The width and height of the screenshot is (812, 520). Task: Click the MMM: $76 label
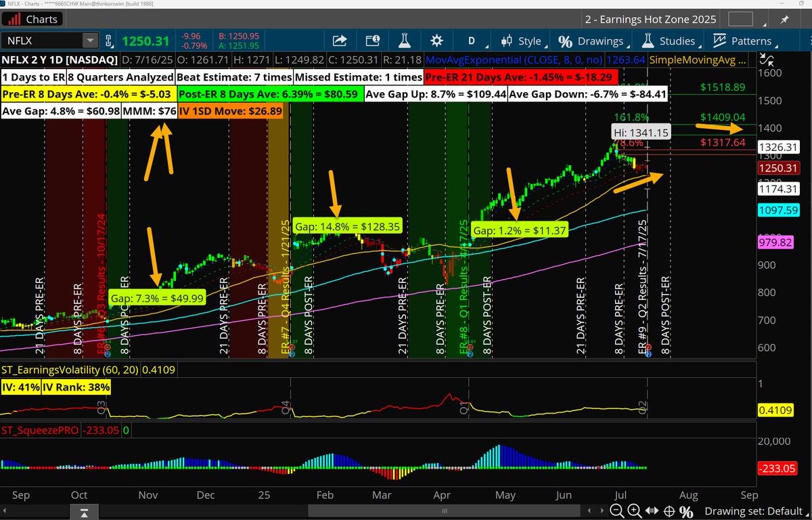[150, 111]
